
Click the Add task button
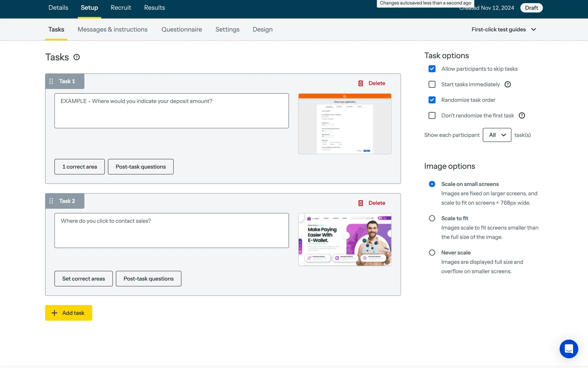point(69,313)
